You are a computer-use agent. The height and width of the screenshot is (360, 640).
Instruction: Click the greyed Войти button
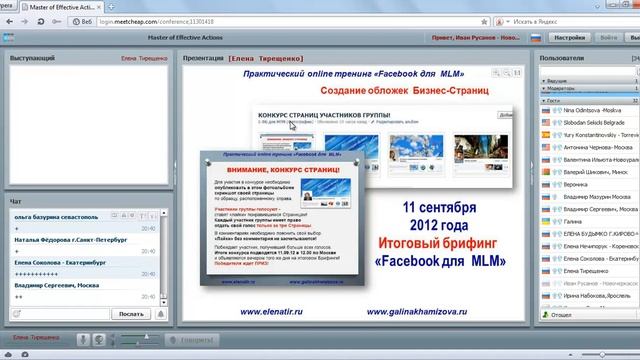(x=609, y=38)
